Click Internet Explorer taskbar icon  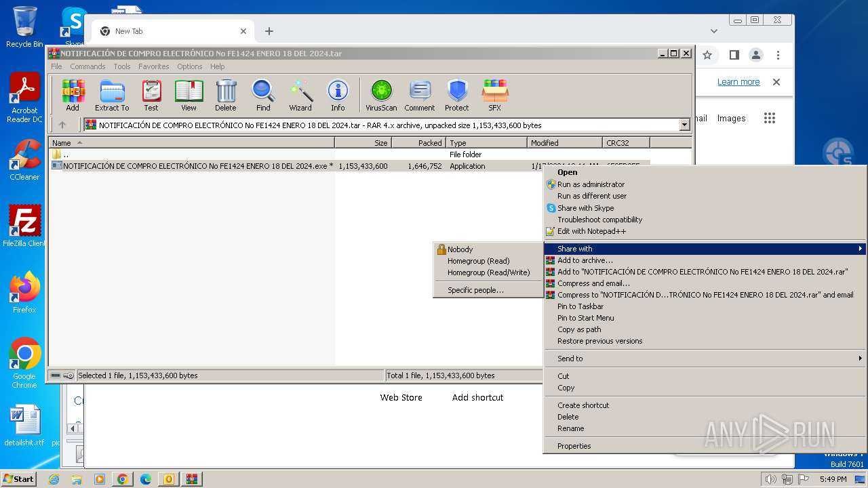pyautogui.click(x=54, y=479)
